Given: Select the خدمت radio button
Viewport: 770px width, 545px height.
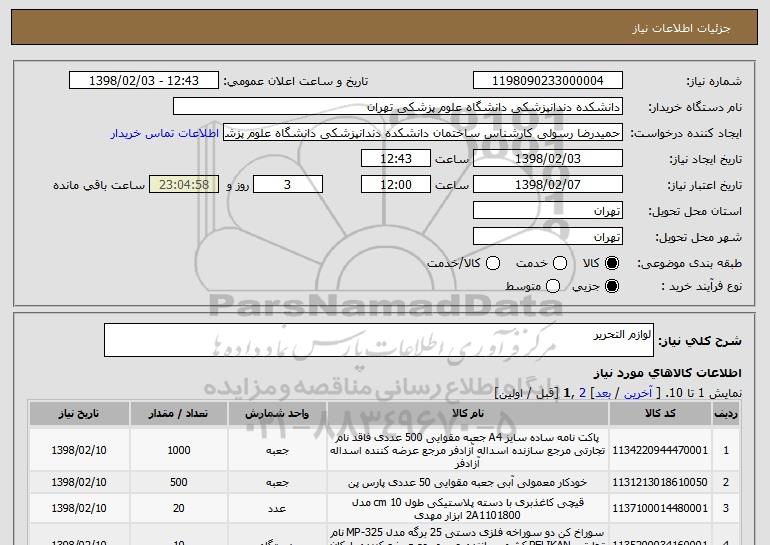Looking at the screenshot, I should click(x=560, y=263).
